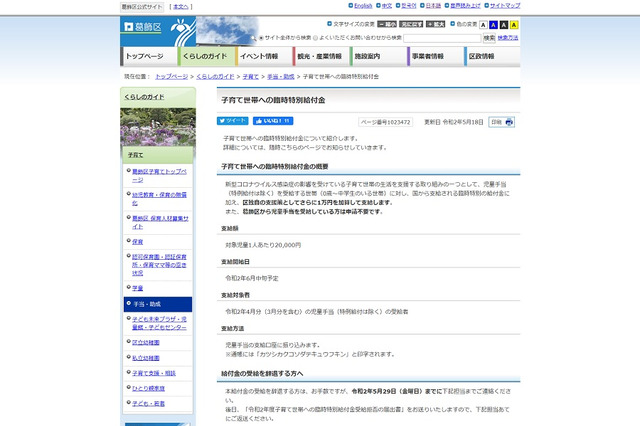Click the 子育て sidebar section header

tap(158, 155)
